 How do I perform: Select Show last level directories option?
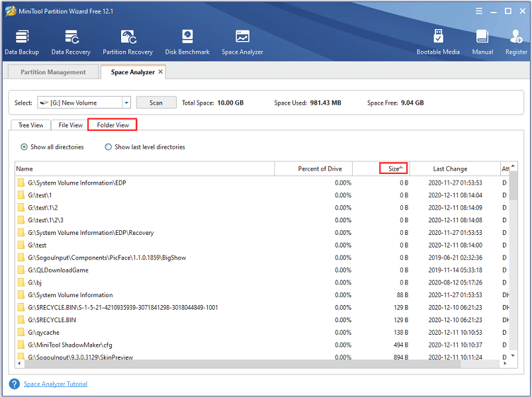[x=109, y=147]
